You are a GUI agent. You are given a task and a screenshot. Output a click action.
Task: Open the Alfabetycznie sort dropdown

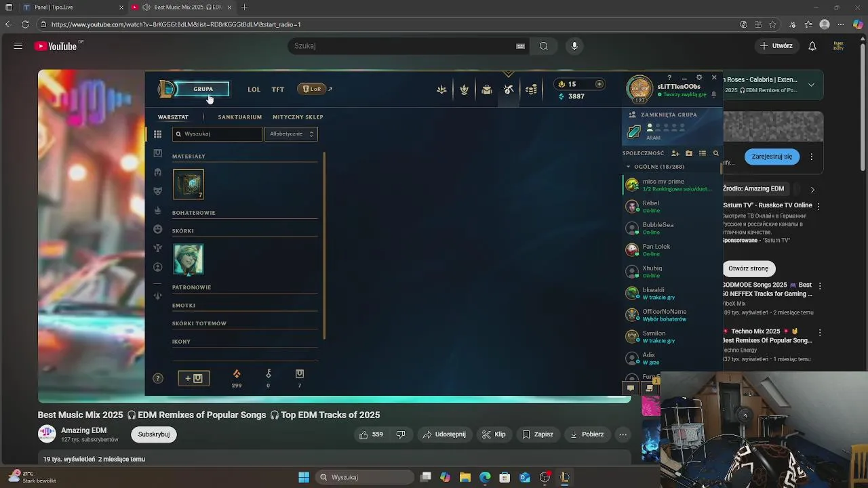(x=291, y=134)
